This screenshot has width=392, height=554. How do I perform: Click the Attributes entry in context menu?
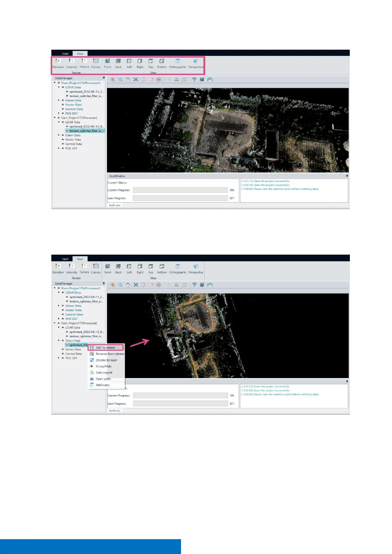(x=102, y=385)
